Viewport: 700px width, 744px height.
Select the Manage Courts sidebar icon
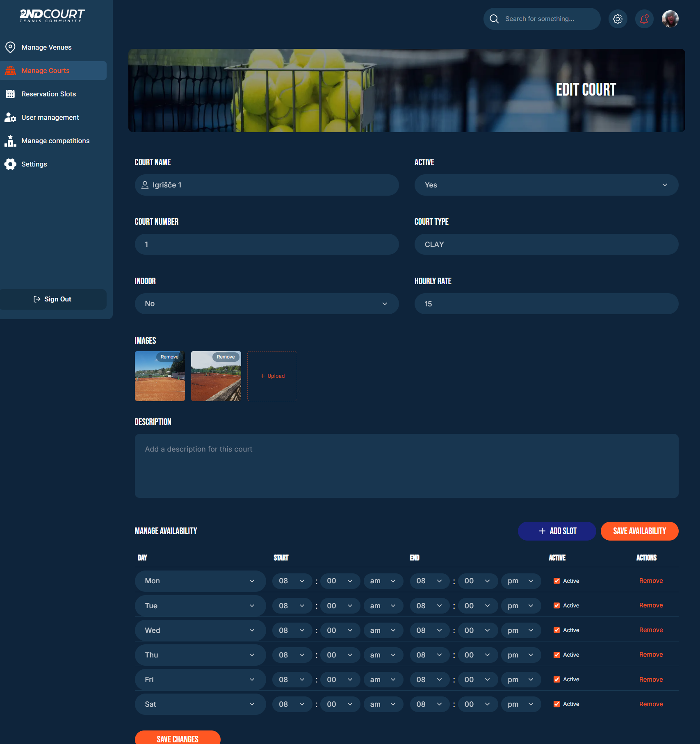[11, 71]
